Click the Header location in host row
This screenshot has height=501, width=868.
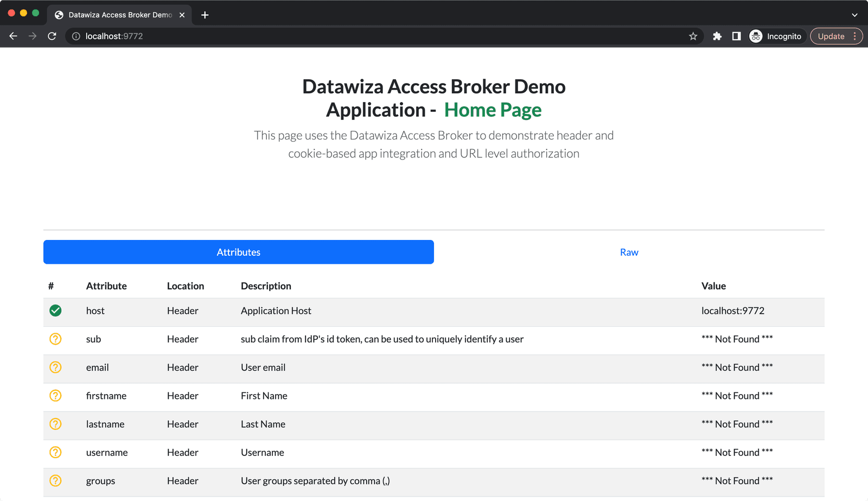pos(183,310)
